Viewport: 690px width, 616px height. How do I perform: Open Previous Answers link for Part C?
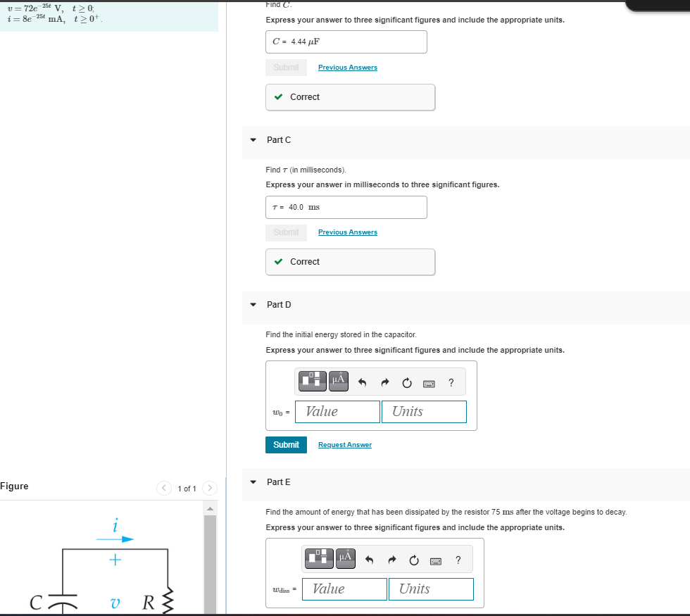click(347, 232)
